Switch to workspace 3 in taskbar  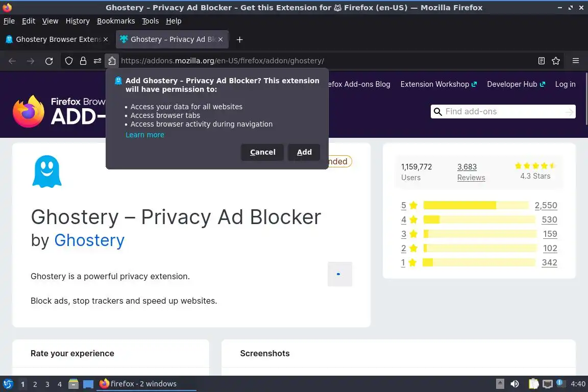tap(47, 384)
